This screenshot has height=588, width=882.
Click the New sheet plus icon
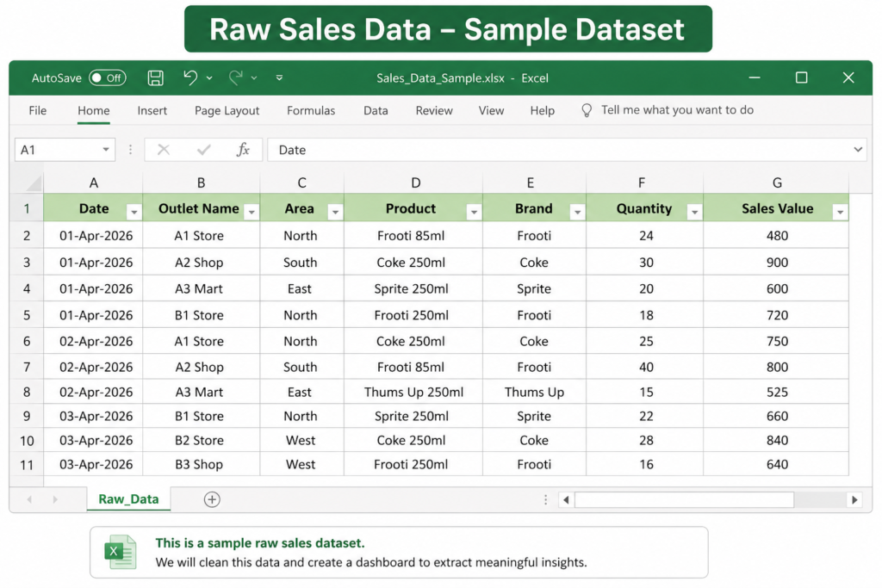(x=212, y=499)
